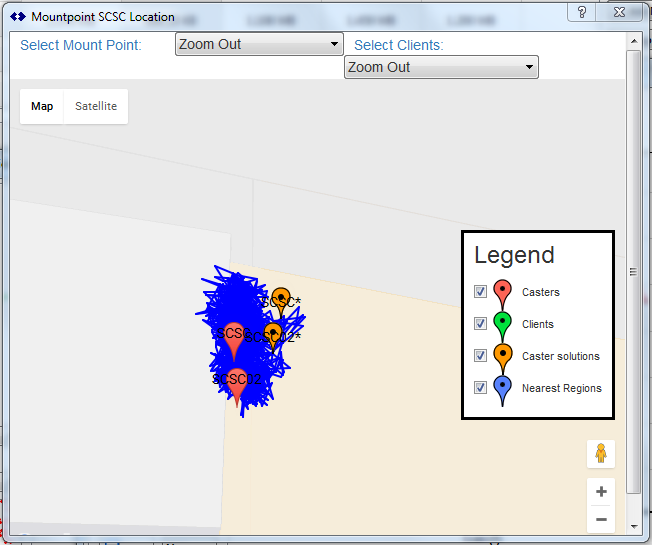The height and width of the screenshot is (545, 652).
Task: Select the SCSC red caster marker
Action: [x=234, y=340]
